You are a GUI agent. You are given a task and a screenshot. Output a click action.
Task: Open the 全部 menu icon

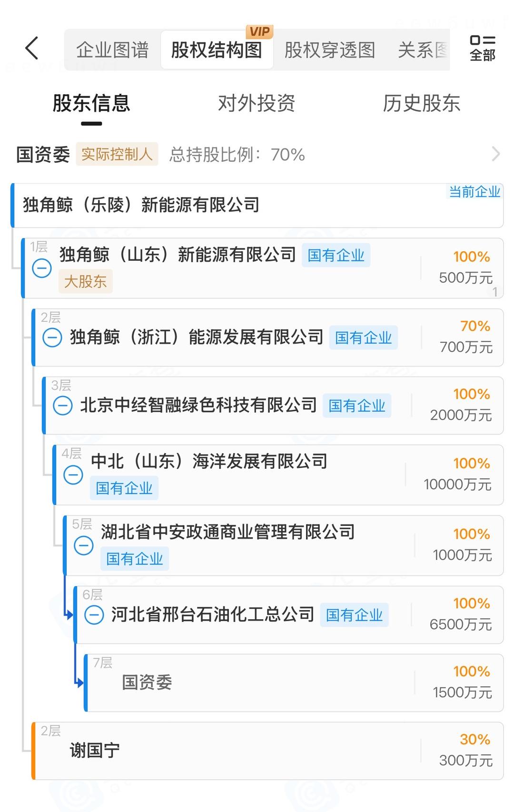pyautogui.click(x=482, y=48)
